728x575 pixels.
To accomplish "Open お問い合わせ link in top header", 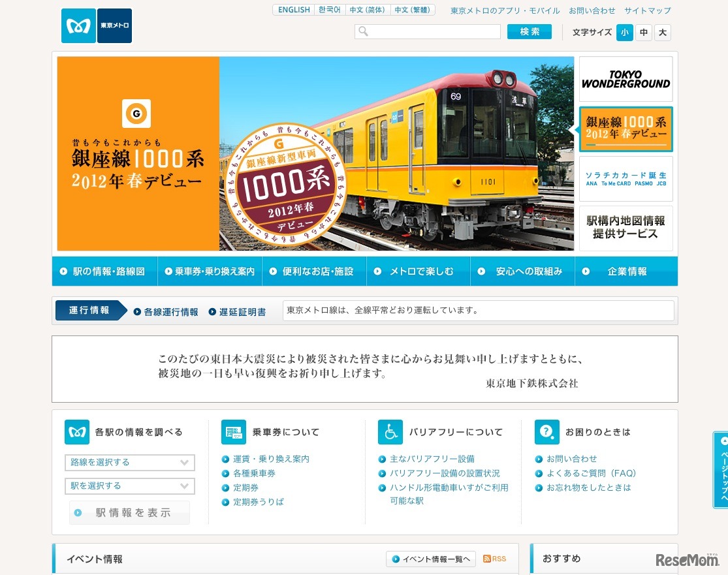I will [x=592, y=10].
